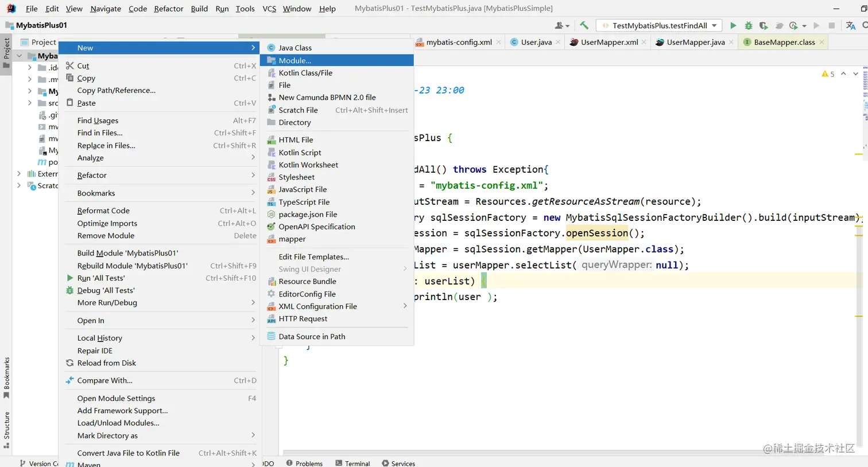Select Copy Path/Reference...
This screenshot has width=868, height=467.
160,90
